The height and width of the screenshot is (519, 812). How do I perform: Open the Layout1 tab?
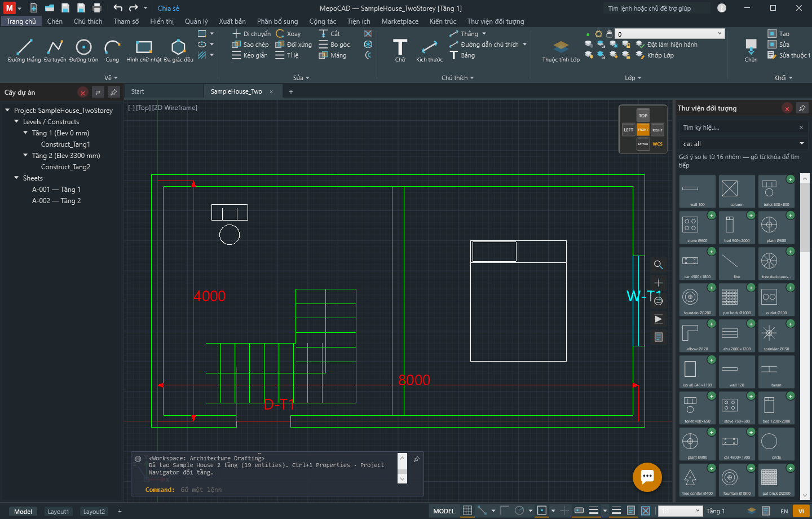tap(58, 512)
